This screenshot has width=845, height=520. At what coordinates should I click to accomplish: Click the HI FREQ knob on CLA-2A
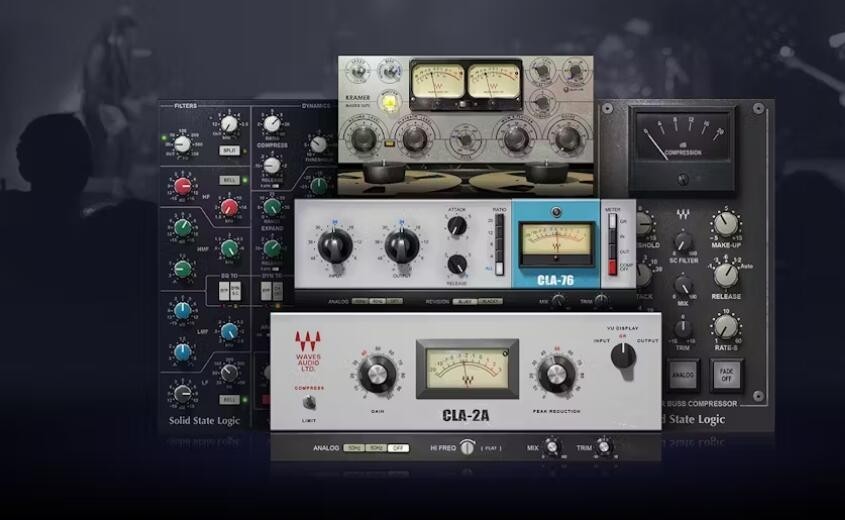point(467,447)
